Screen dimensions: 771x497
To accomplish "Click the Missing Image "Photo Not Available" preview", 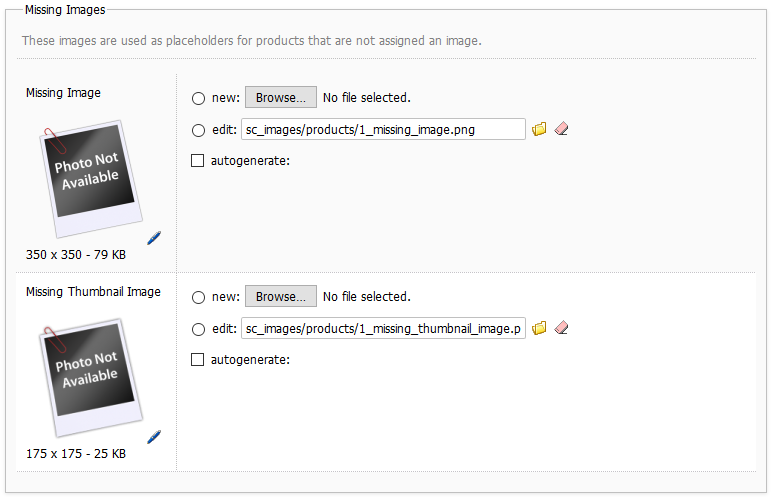I will [x=90, y=177].
